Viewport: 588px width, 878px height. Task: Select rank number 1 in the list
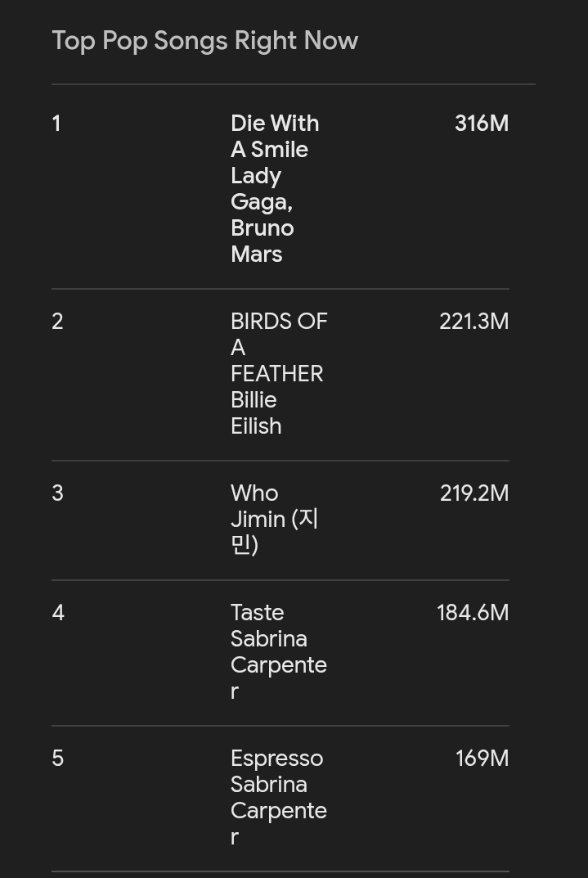click(56, 124)
